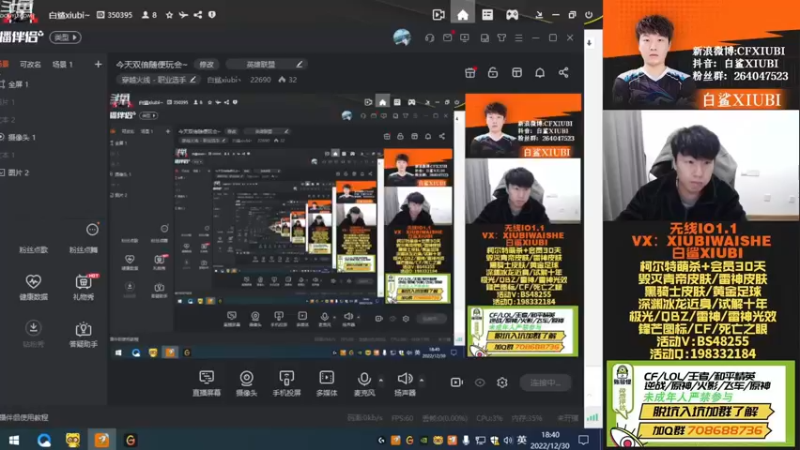Open the home icon in the top bar
800x450 pixels.
462,15
